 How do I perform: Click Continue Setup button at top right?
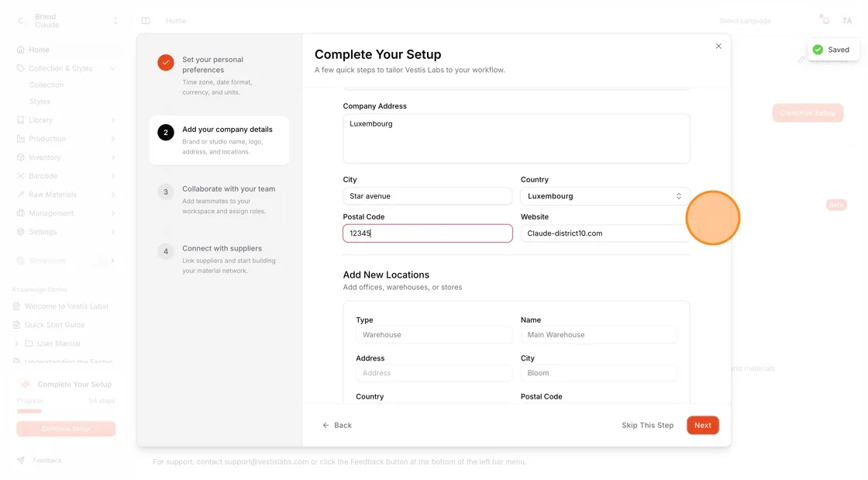point(808,113)
